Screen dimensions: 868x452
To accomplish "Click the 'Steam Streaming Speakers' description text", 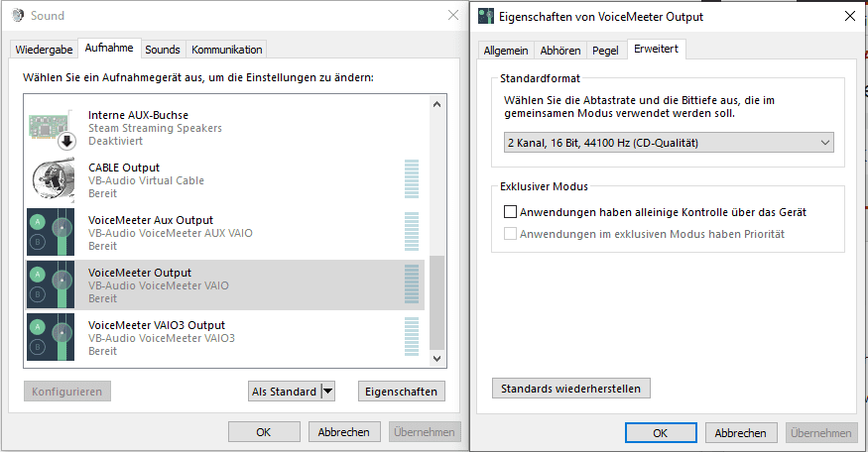I will tap(155, 128).
